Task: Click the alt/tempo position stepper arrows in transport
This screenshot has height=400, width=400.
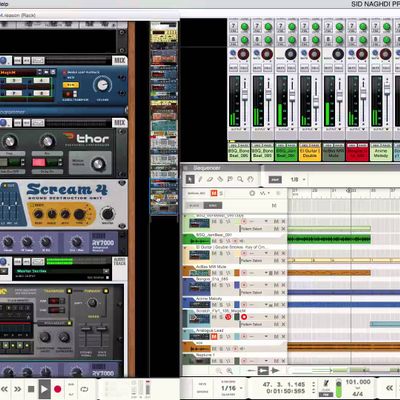Action: (313, 387)
